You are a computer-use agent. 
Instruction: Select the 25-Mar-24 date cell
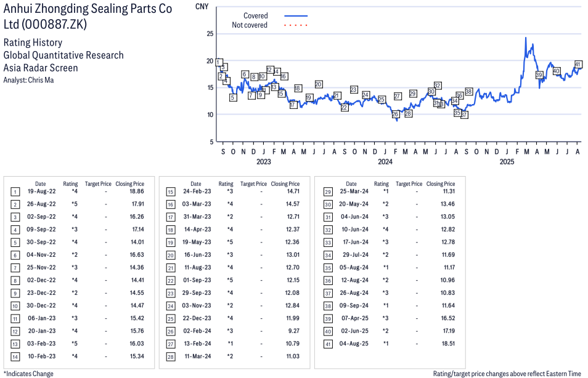[354, 191]
